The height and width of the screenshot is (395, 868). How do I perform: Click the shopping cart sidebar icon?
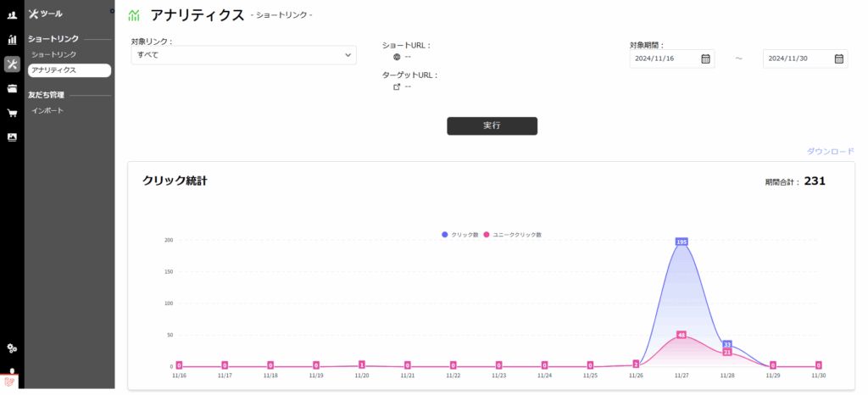click(12, 113)
